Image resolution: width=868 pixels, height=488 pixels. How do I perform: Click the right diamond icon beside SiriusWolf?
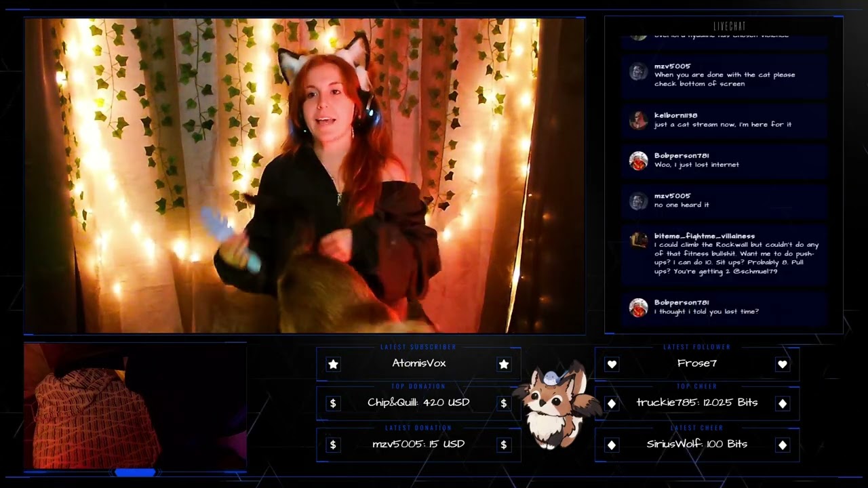point(783,445)
